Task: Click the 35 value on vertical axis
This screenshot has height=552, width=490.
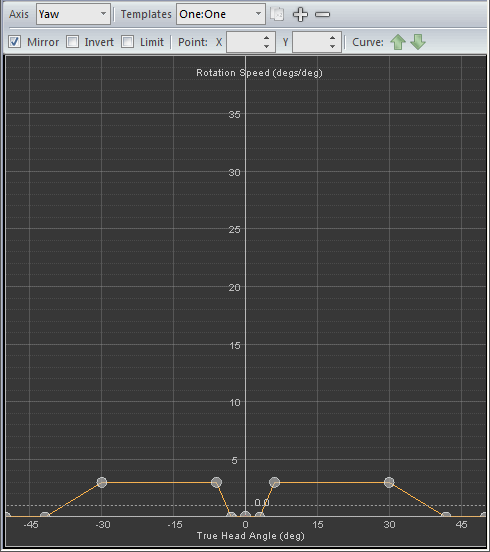Action: [234, 114]
